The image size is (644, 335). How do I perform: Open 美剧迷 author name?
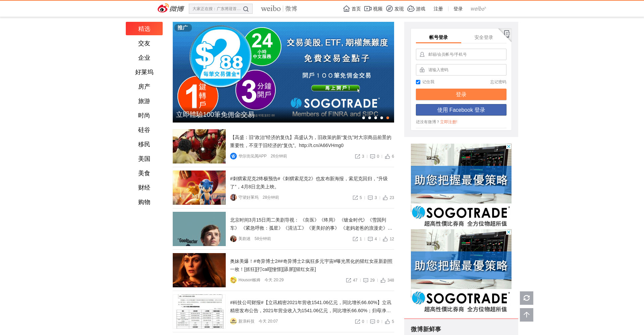pyautogui.click(x=244, y=239)
